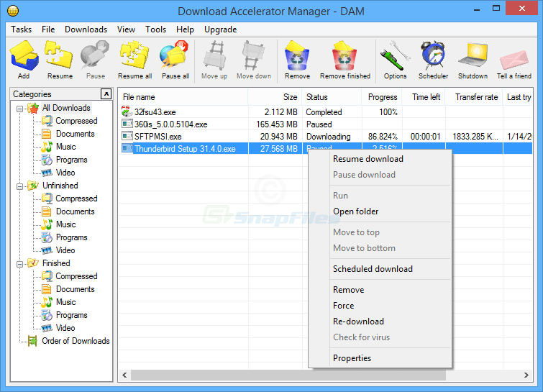543x392 pixels.
Task: Select Programs under Finished
Action: coord(72,315)
